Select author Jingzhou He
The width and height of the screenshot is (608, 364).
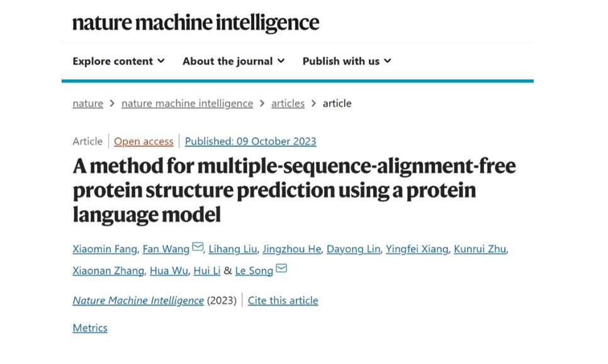pyautogui.click(x=291, y=249)
